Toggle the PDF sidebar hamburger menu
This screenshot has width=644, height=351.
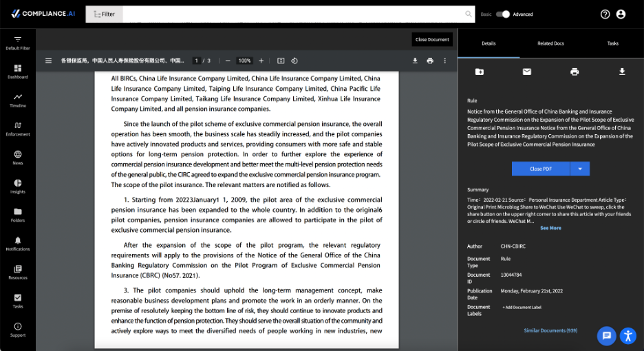(x=48, y=61)
